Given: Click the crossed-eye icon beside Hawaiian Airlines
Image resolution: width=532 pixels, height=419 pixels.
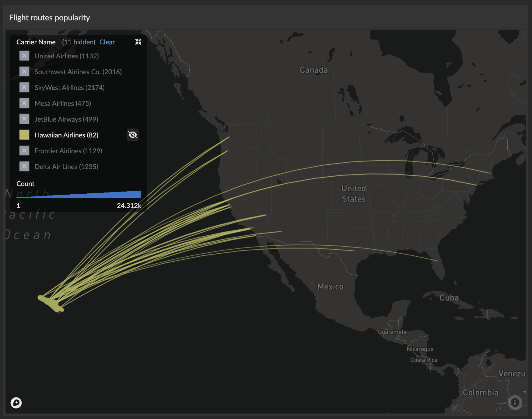Looking at the screenshot, I should [133, 135].
